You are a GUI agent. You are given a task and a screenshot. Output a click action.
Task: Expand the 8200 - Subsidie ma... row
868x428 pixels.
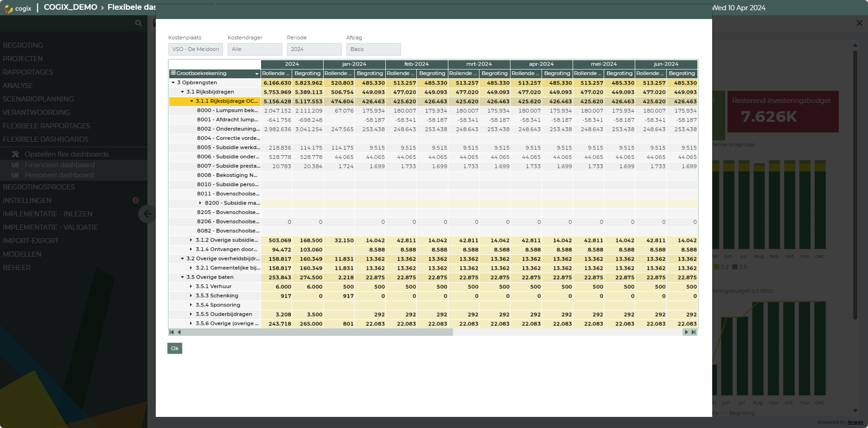pos(200,203)
